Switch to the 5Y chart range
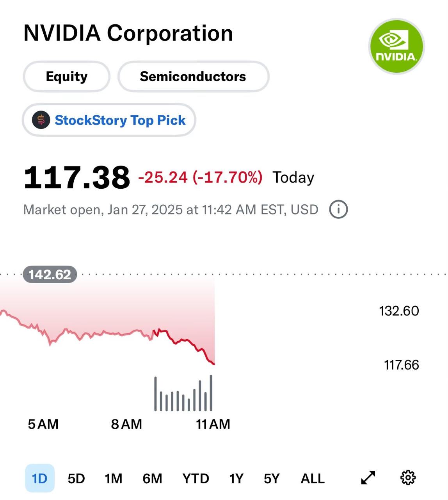Screen dimensions: 448x500 pyautogui.click(x=272, y=478)
